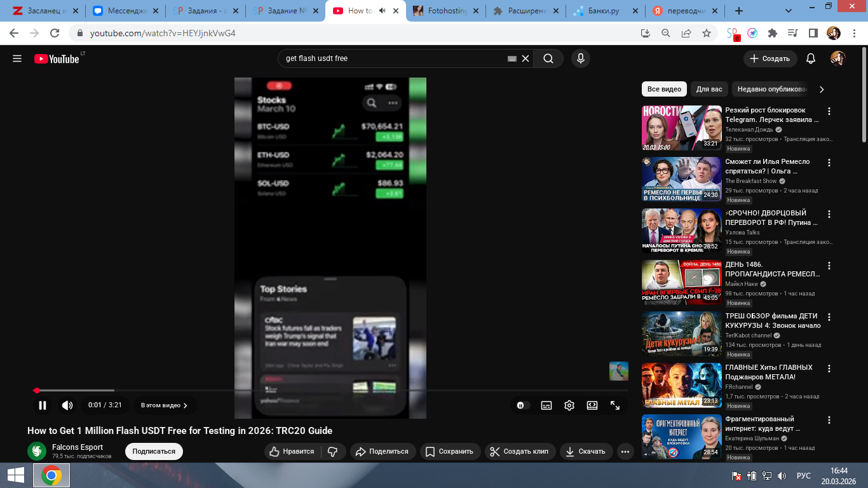Screen dimensions: 868x488
Task: Click into the YouTube search field
Action: [x=394, y=58]
